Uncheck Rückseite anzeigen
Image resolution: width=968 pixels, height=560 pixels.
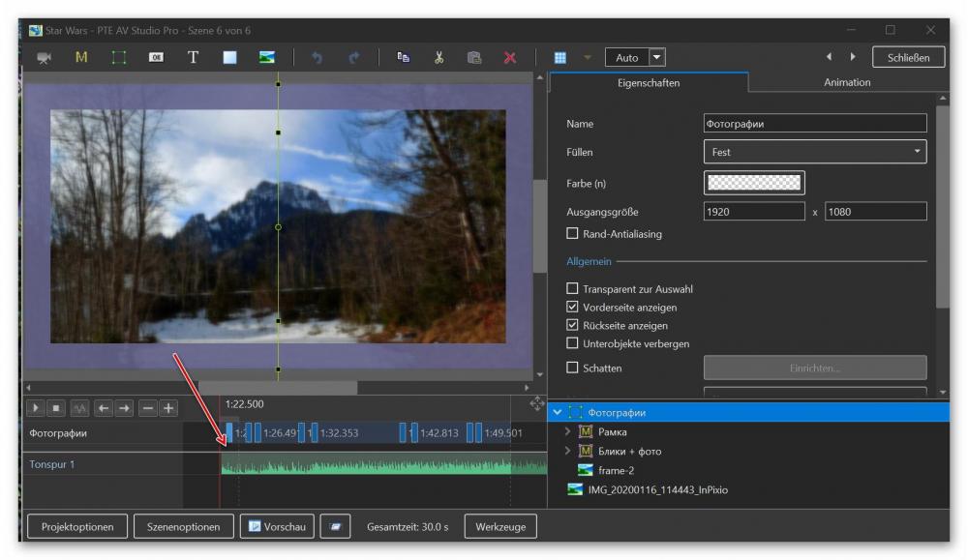[572, 325]
